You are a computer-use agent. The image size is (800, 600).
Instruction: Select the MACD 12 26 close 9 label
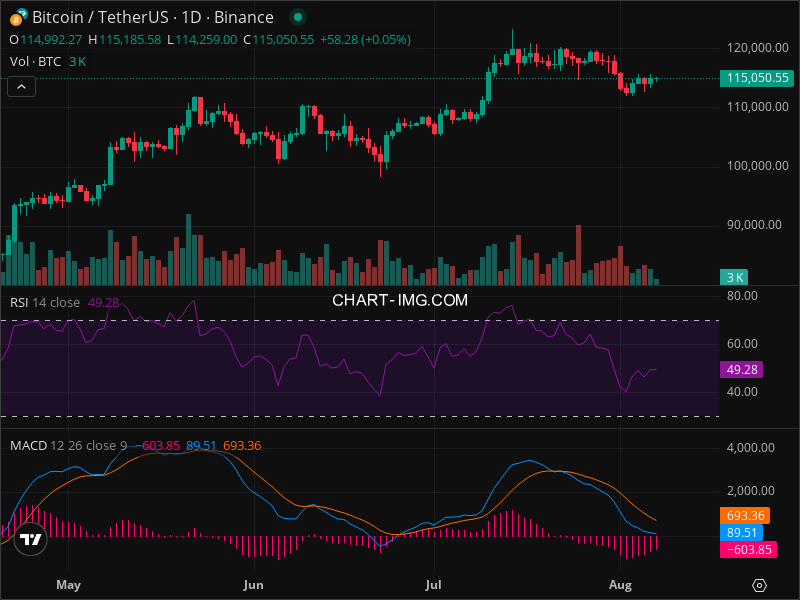coord(68,445)
